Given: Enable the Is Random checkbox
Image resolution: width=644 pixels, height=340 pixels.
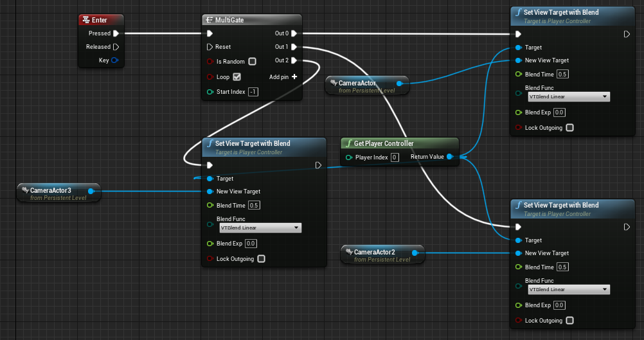Looking at the screenshot, I should (x=252, y=61).
